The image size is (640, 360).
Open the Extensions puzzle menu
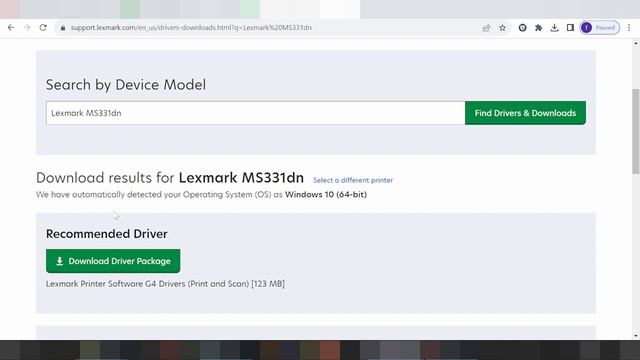coord(538,28)
